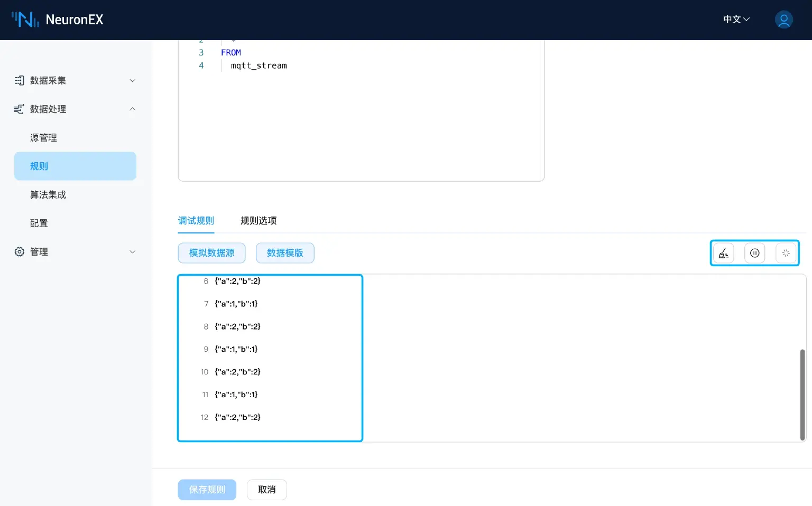Collapse the 数据处理 menu section

point(132,109)
